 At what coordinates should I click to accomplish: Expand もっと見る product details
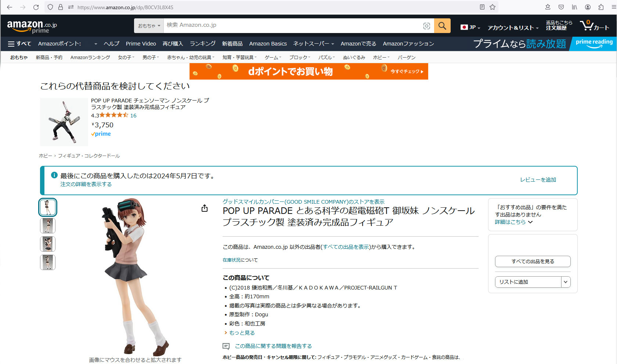(x=239, y=333)
